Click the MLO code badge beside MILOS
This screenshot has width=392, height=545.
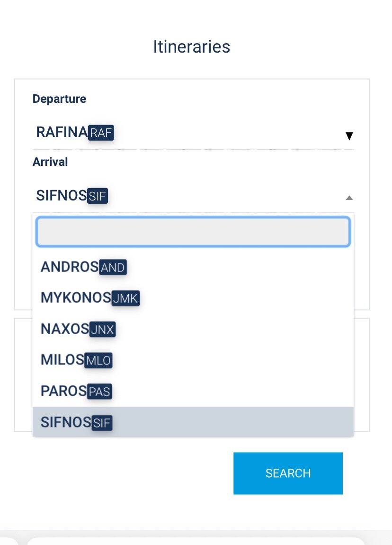coord(98,361)
